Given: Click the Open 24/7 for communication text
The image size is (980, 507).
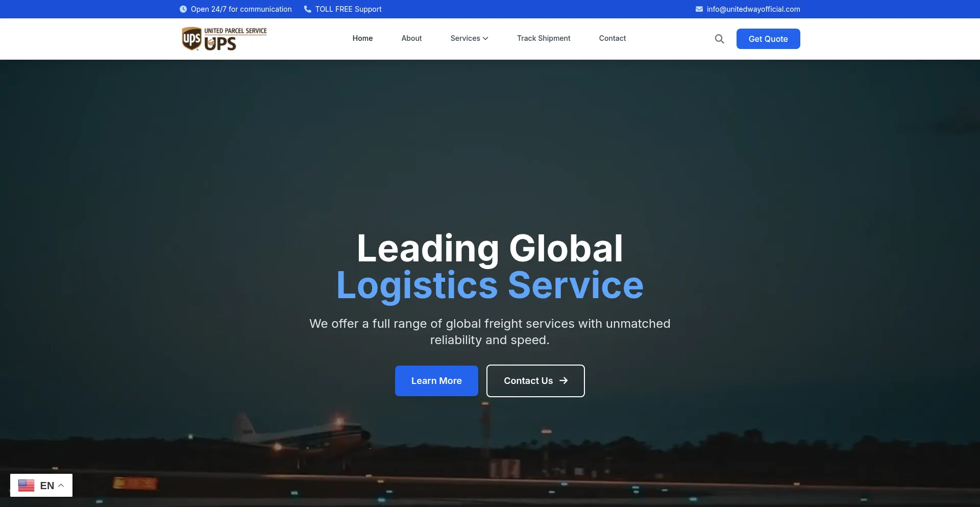Looking at the screenshot, I should (241, 9).
